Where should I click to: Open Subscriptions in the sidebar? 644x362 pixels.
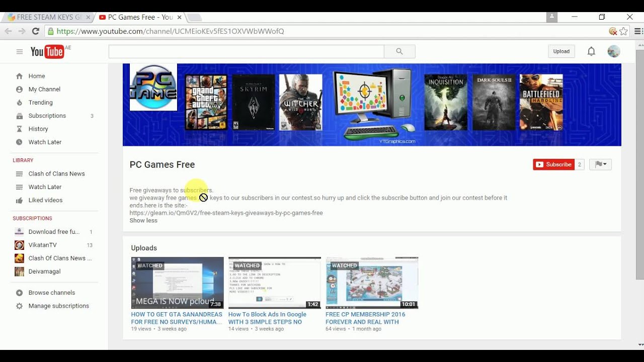pos(47,116)
